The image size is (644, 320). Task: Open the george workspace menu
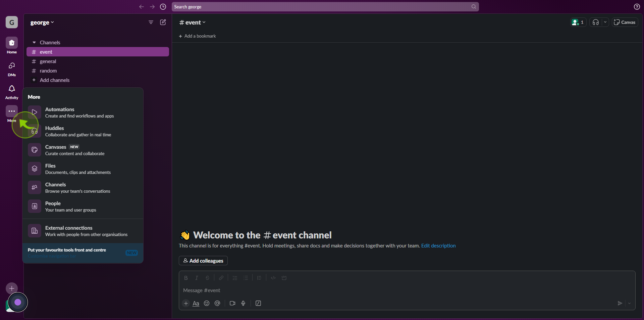pyautogui.click(x=42, y=22)
